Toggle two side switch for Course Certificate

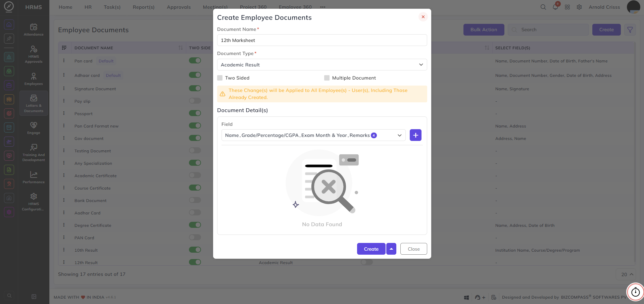[195, 188]
